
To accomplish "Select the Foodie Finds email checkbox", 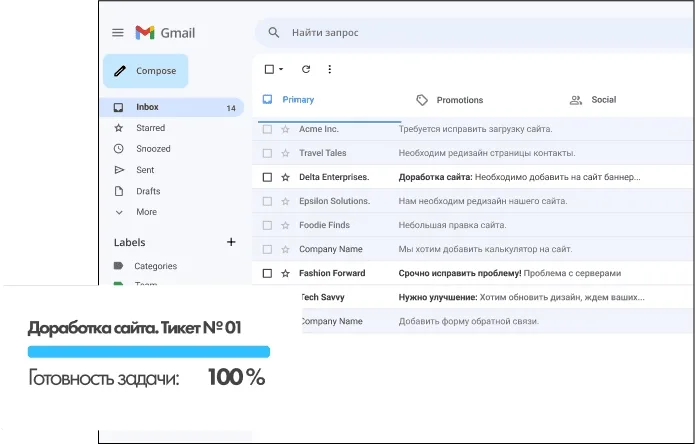I will click(267, 225).
